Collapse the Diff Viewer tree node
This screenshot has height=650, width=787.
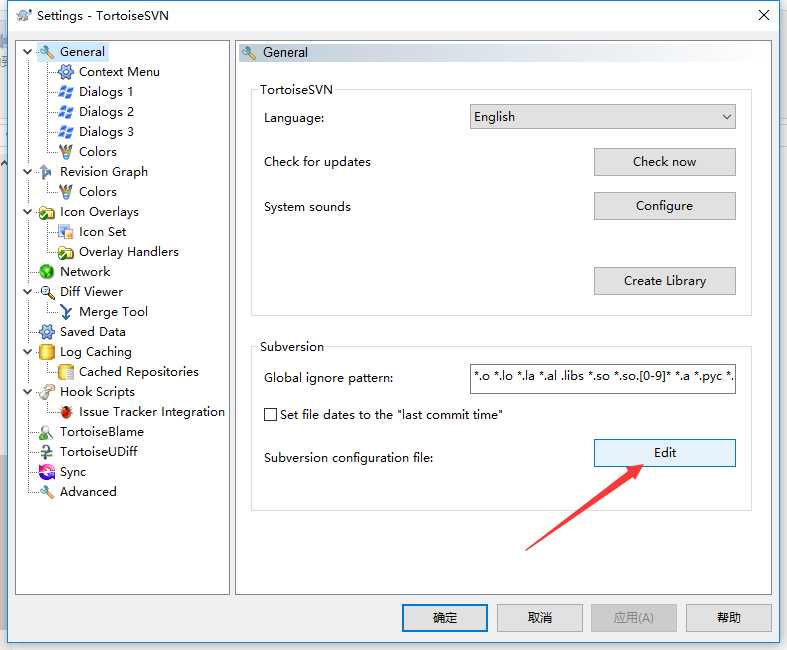[x=28, y=292]
